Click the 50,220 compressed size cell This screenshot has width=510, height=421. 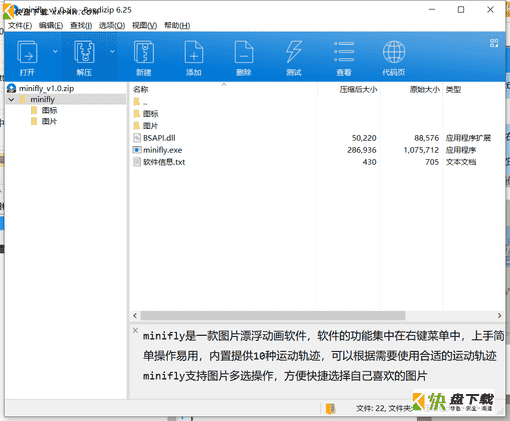[x=364, y=138]
